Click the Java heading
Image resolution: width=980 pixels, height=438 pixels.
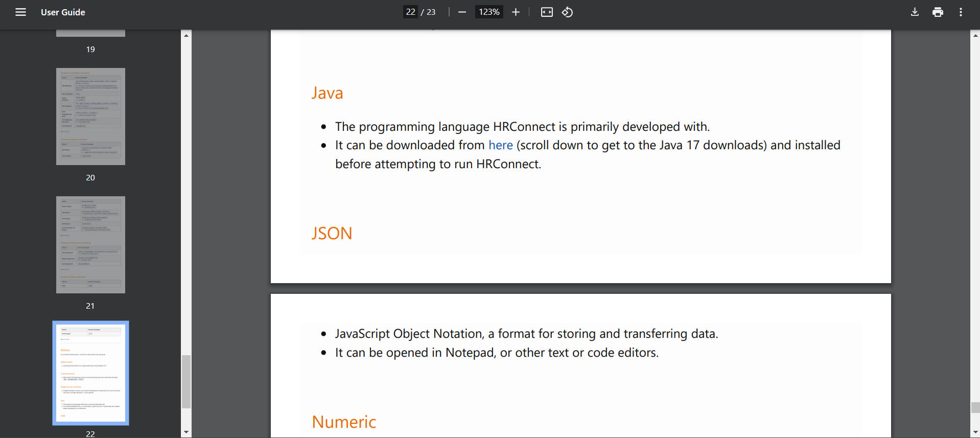[327, 93]
